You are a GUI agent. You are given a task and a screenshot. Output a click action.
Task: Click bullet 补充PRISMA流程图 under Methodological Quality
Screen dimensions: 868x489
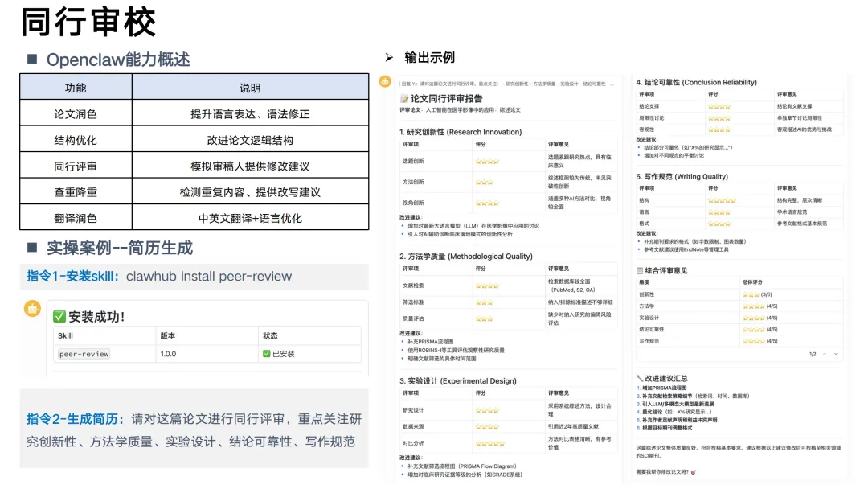[x=430, y=343]
